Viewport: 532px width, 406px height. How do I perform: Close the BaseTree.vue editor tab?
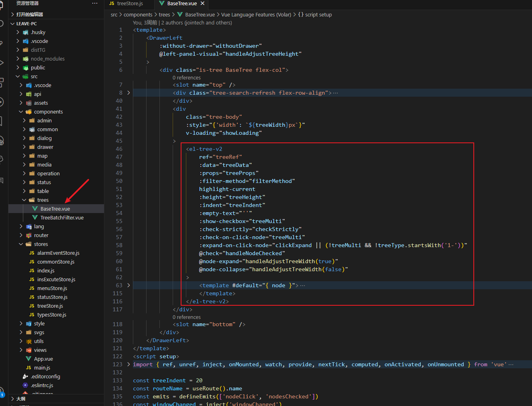click(x=202, y=3)
